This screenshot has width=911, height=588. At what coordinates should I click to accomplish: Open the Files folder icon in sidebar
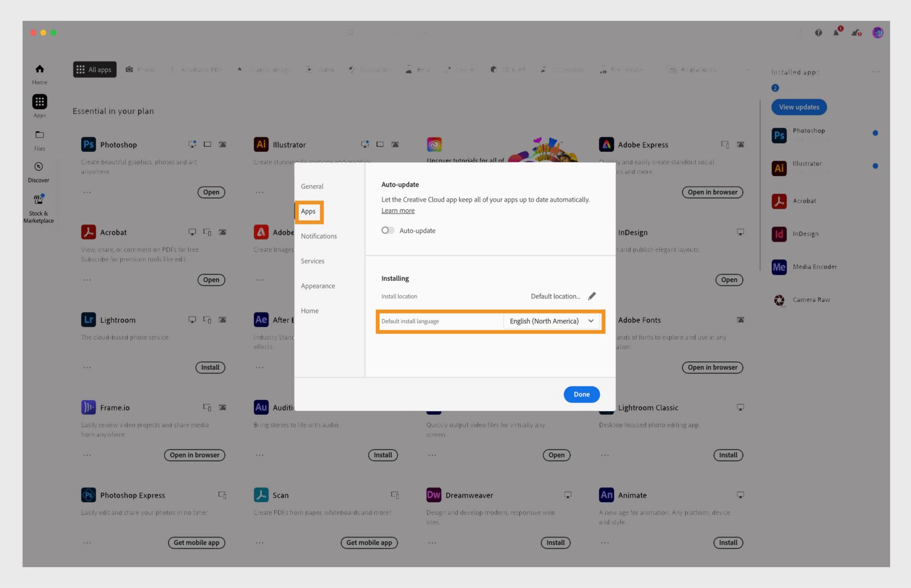pyautogui.click(x=40, y=135)
